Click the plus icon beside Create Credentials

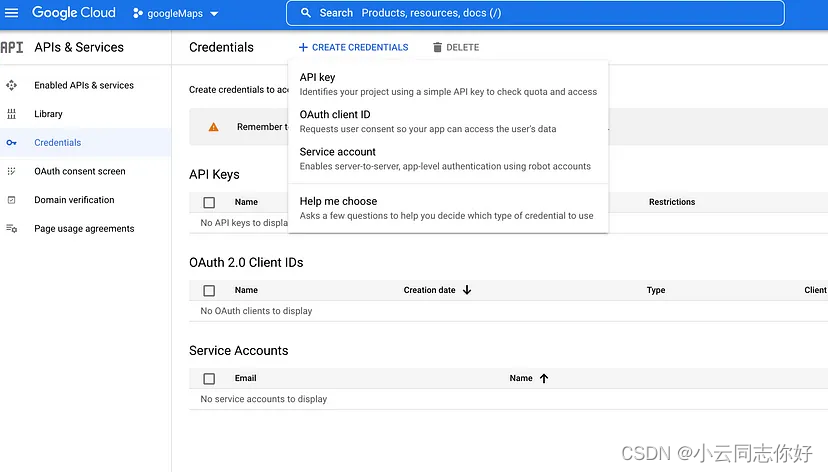303,48
